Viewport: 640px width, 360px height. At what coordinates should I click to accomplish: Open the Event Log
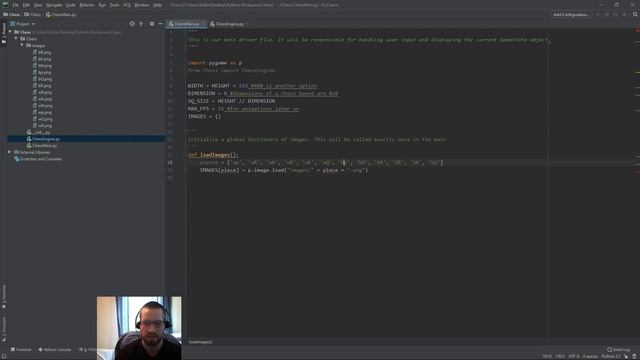point(618,350)
